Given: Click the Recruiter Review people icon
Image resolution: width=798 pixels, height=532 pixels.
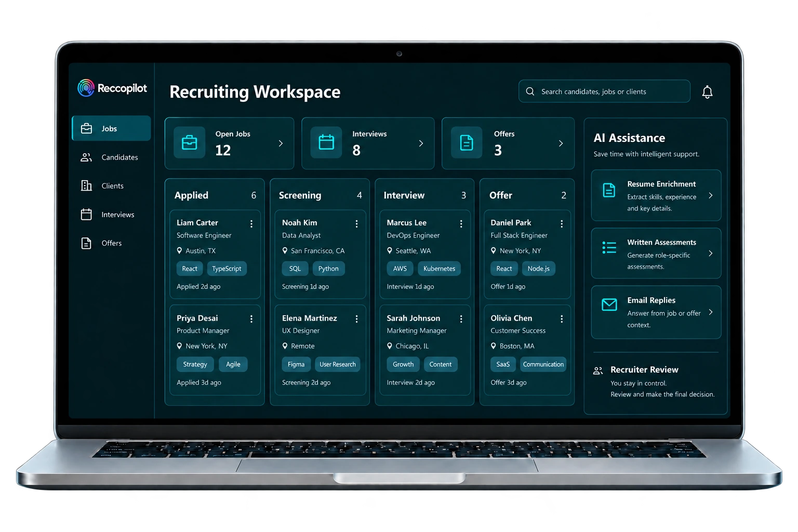Looking at the screenshot, I should click(x=598, y=370).
